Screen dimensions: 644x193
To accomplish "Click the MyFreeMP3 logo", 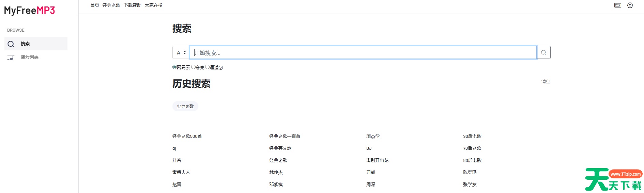I will tap(29, 11).
